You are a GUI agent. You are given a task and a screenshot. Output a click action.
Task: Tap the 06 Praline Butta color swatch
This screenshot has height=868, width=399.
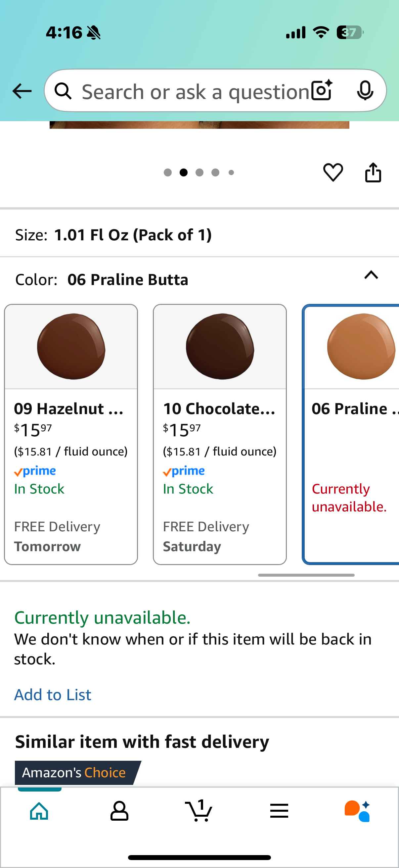361,346
